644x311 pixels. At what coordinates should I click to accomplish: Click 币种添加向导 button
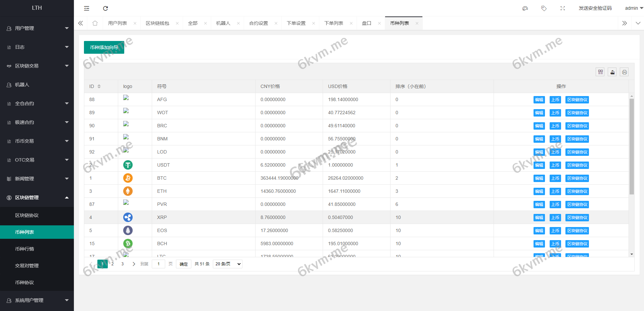tap(104, 47)
